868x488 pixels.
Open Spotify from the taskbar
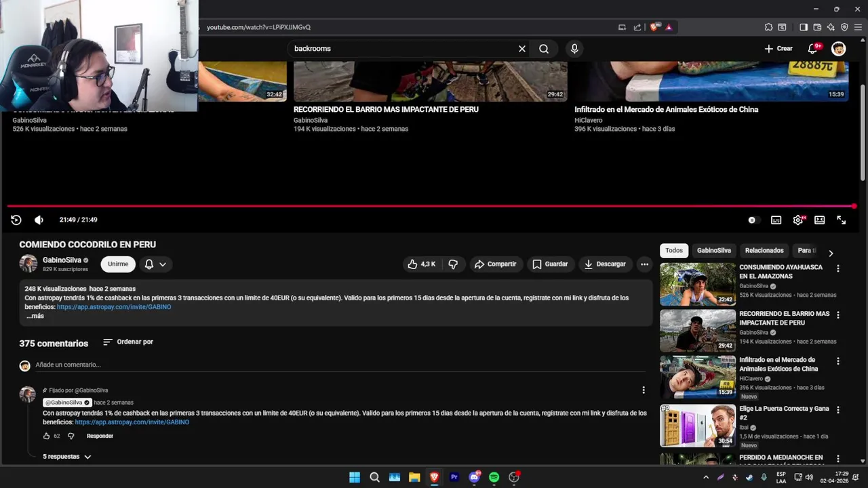point(494,477)
